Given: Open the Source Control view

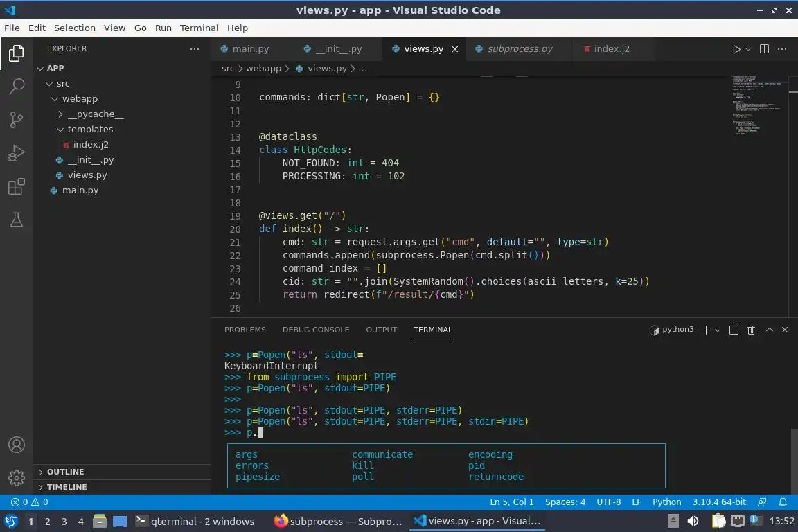Looking at the screenshot, I should [17, 120].
